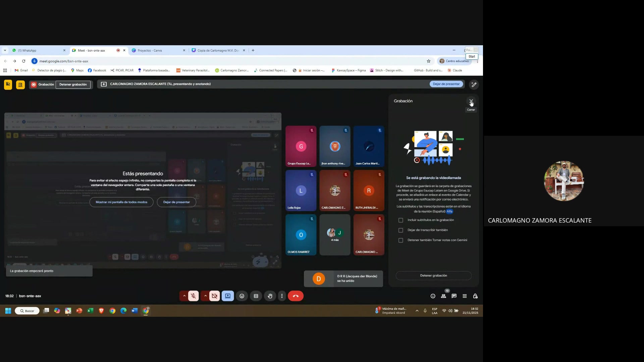The image size is (644, 362).
Task: Open host controls lock icon
Action: point(475,296)
